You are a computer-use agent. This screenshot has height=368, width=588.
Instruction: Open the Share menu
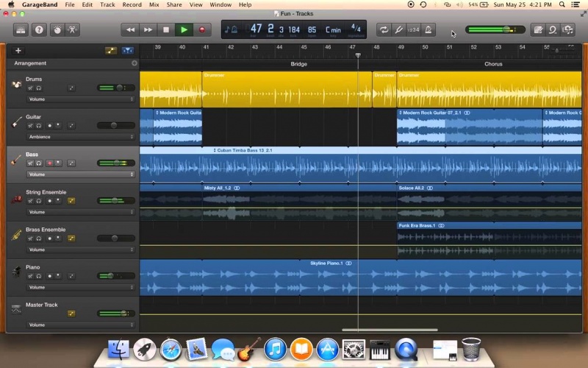point(174,4)
